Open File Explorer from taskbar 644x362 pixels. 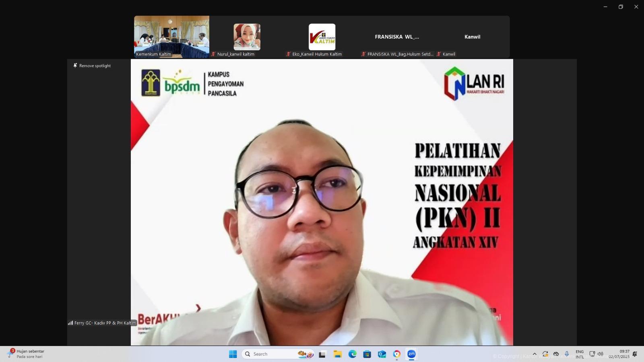click(337, 354)
